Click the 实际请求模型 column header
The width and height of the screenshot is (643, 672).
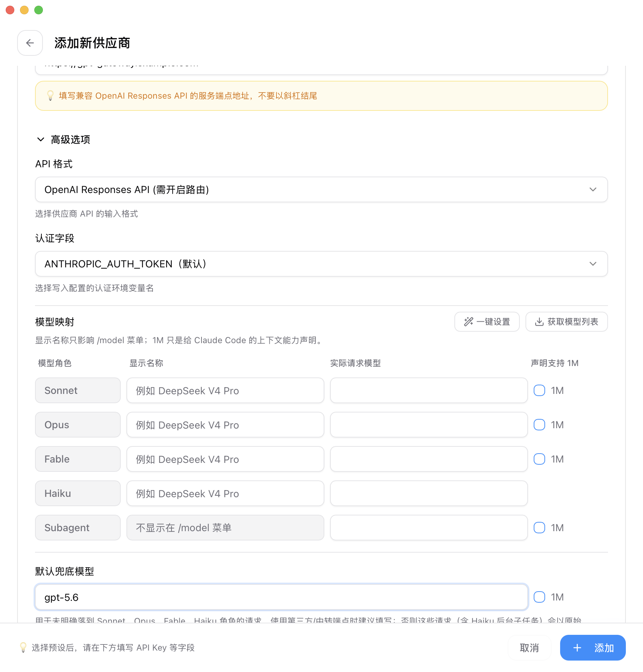point(355,363)
